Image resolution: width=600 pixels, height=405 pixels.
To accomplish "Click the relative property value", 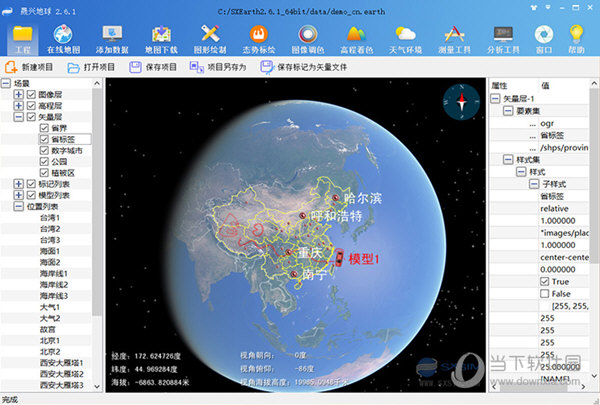I will [554, 209].
